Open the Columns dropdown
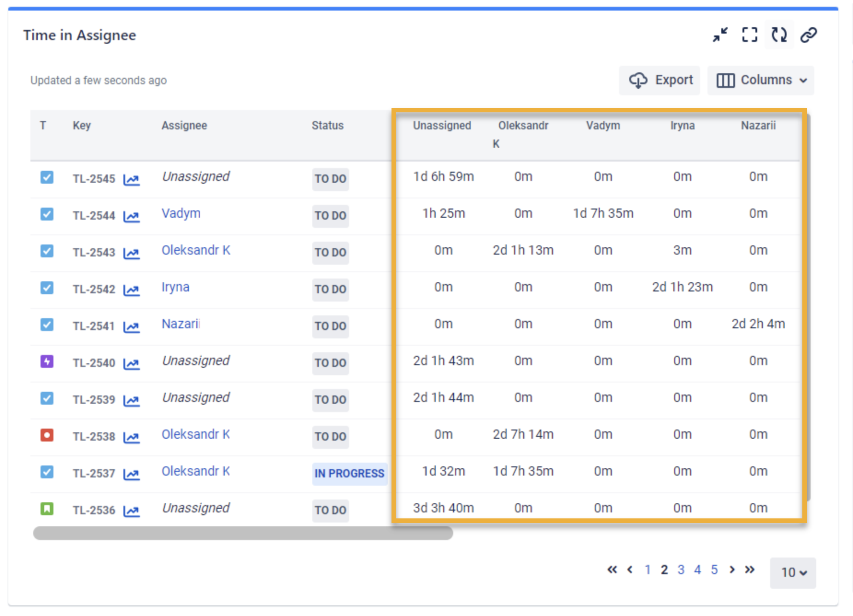 [x=760, y=80]
